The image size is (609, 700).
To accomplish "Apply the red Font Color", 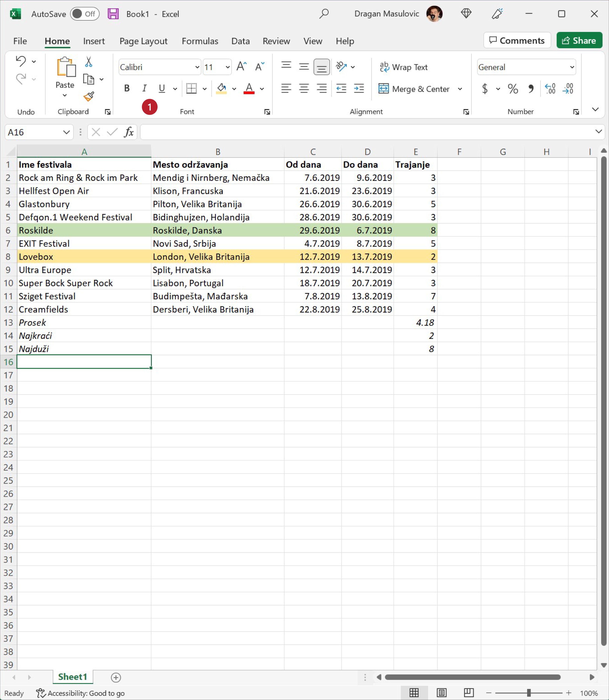I will click(x=249, y=88).
